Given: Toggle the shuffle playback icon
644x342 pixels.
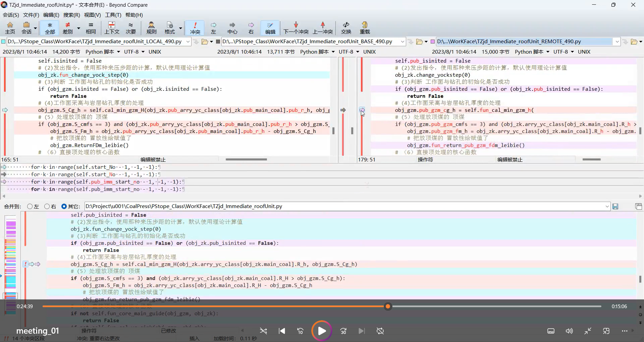Looking at the screenshot, I should point(263,331).
